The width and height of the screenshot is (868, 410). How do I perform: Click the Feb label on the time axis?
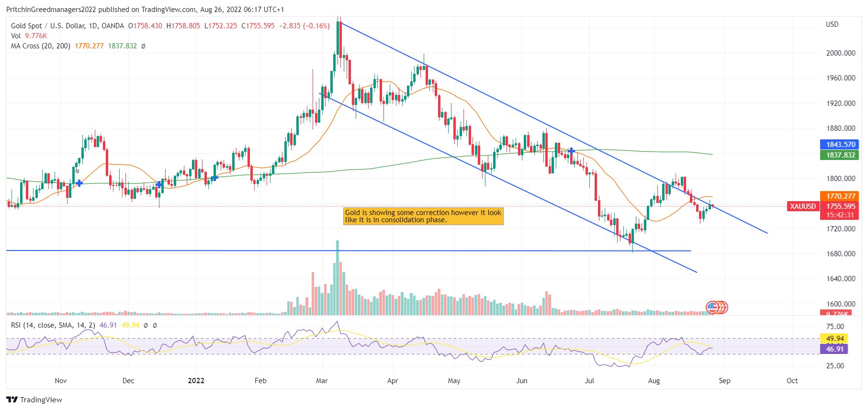tap(260, 381)
